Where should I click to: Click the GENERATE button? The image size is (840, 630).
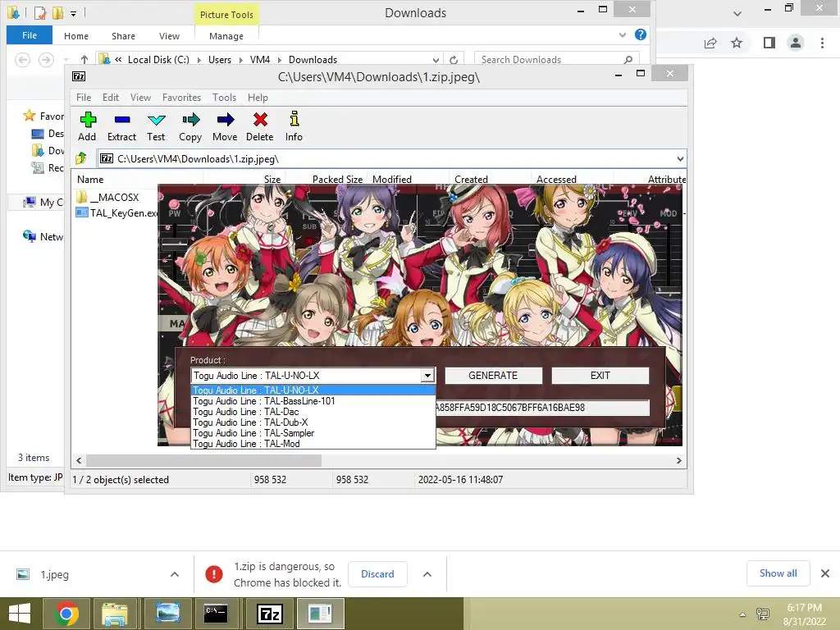[493, 376]
